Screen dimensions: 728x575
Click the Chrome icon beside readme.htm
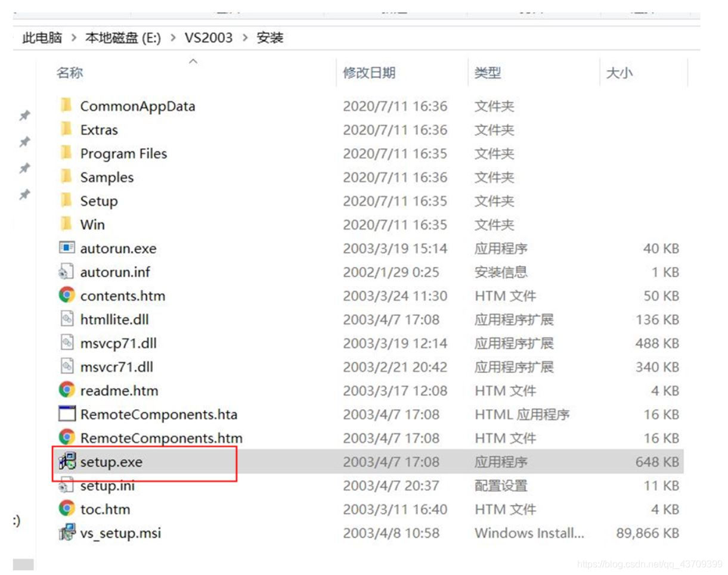(x=67, y=390)
